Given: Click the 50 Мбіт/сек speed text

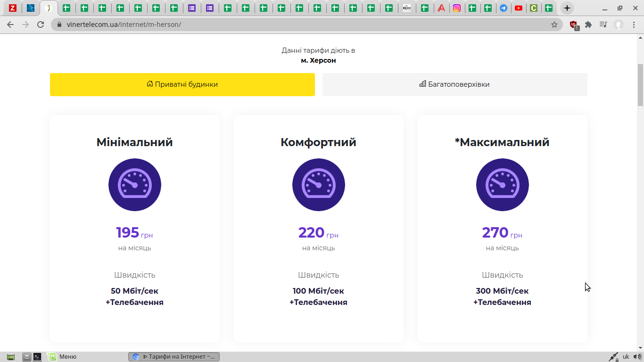Looking at the screenshot, I should [x=135, y=291].
